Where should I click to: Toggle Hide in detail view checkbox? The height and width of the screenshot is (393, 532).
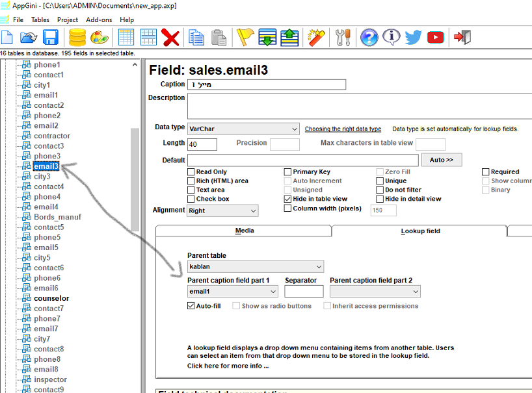(x=380, y=199)
